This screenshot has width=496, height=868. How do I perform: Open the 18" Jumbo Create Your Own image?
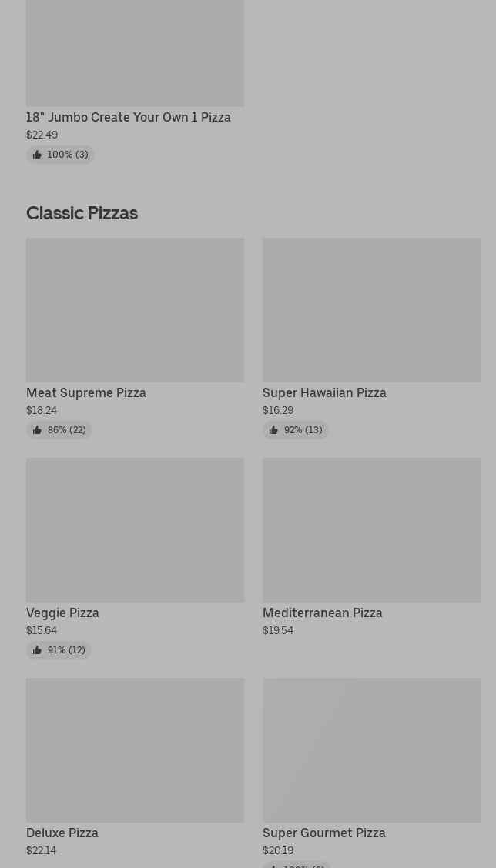tap(135, 52)
